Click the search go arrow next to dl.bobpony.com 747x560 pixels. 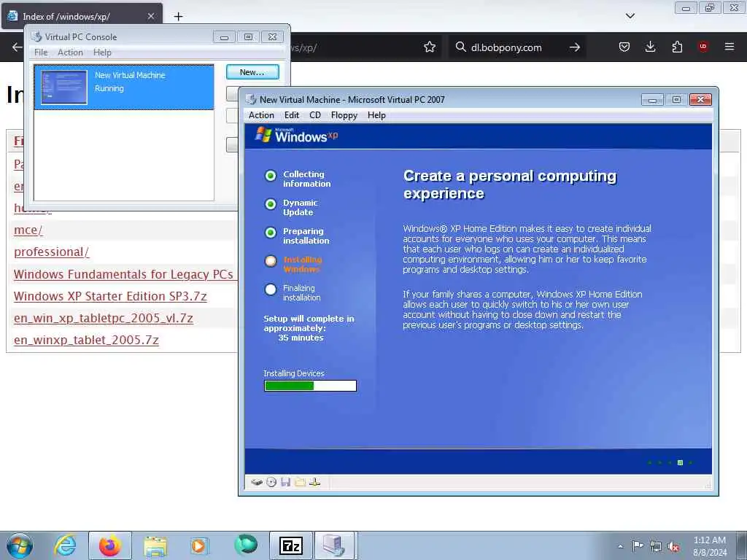[x=575, y=47]
